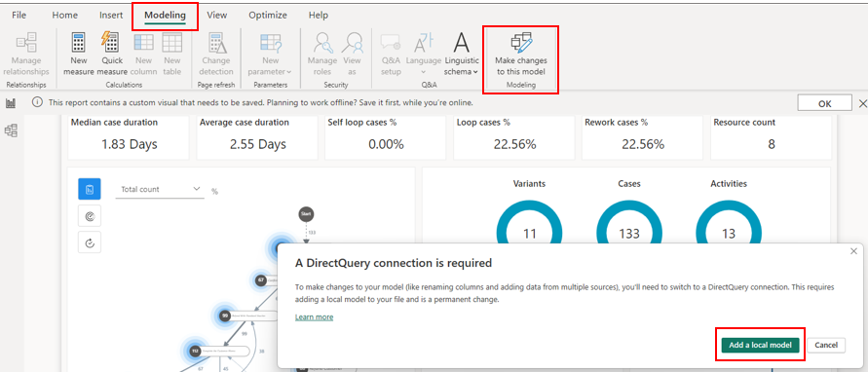This screenshot has height=372, width=868.
Task: Select the Median case duration card
Action: pos(129,137)
